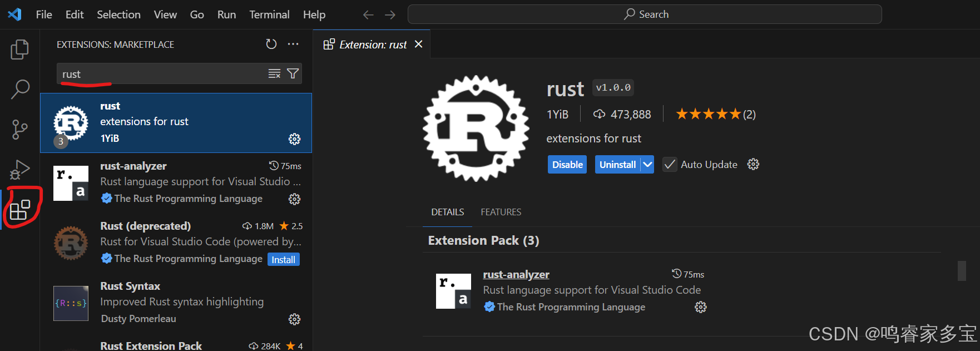Expand the Uninstall dropdown arrow
This screenshot has width=980, height=351.
(x=647, y=165)
